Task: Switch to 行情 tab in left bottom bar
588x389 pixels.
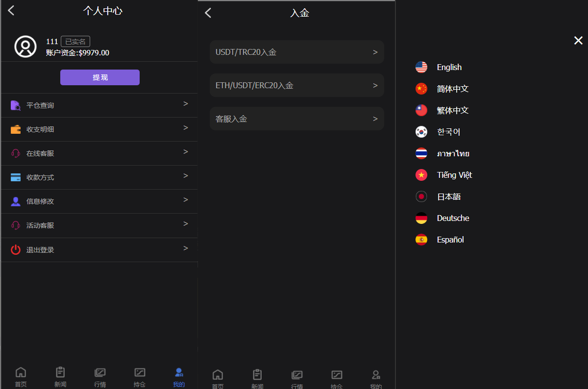Action: click(100, 377)
